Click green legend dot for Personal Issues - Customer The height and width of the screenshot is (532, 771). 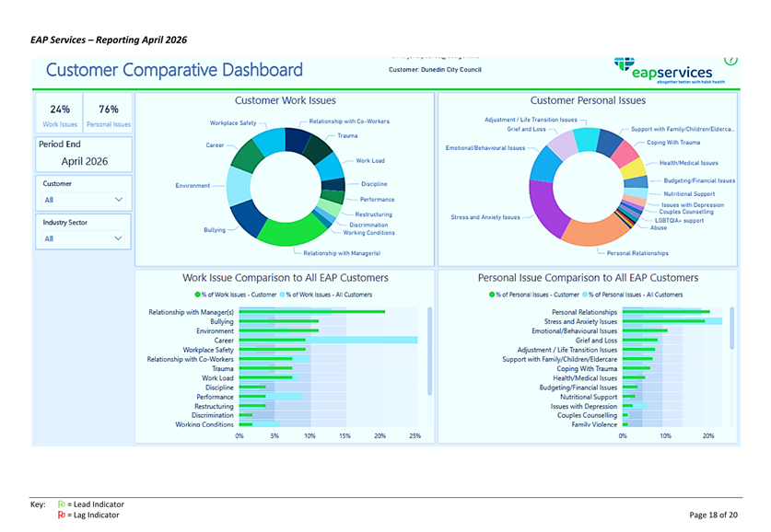[492, 295]
